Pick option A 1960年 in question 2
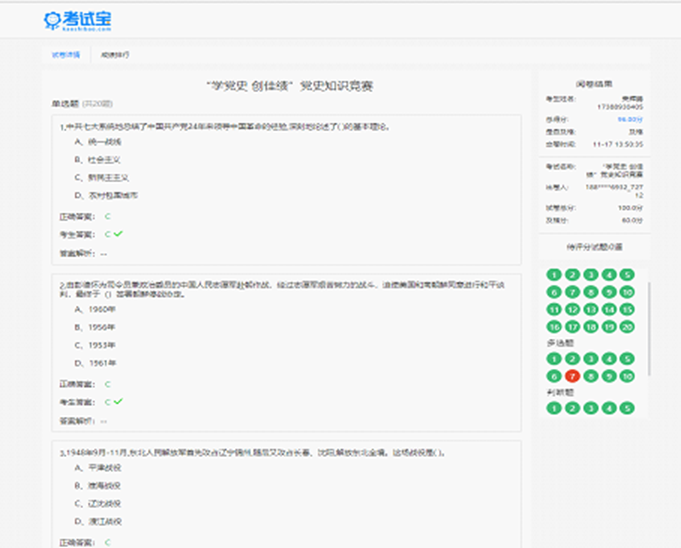This screenshot has height=548, width=681. click(102, 309)
